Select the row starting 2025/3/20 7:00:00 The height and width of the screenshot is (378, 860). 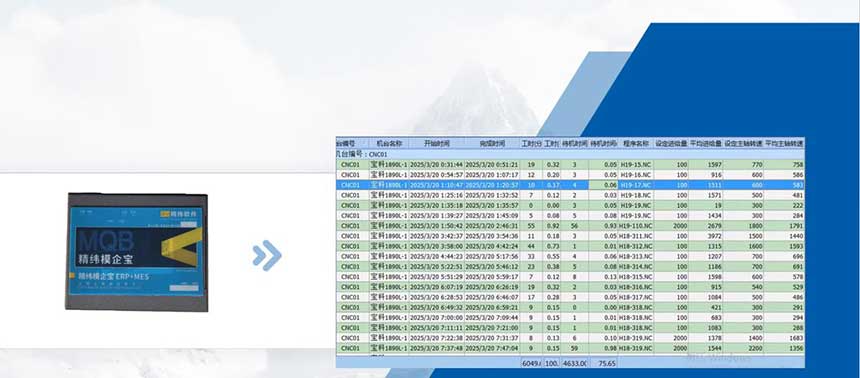tap(570, 318)
